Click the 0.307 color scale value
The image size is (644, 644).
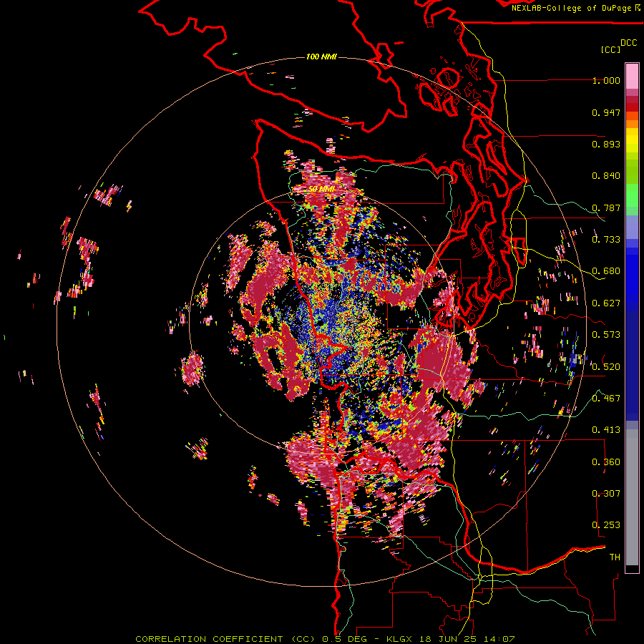[606, 494]
